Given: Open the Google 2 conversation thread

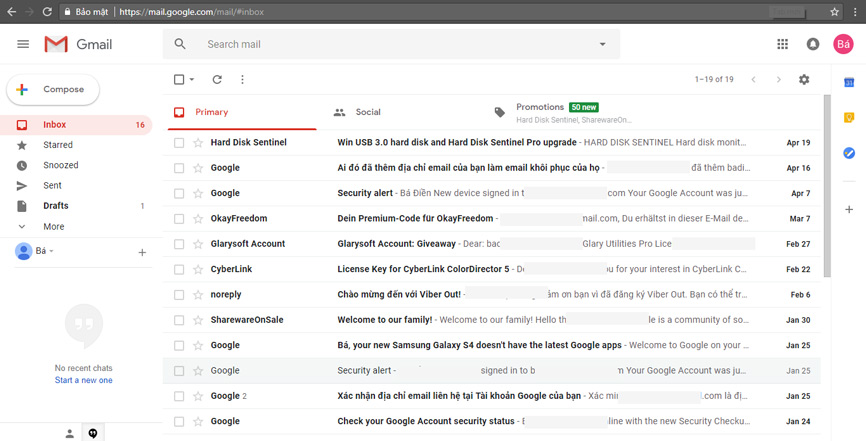Looking at the screenshot, I should pos(492,396).
